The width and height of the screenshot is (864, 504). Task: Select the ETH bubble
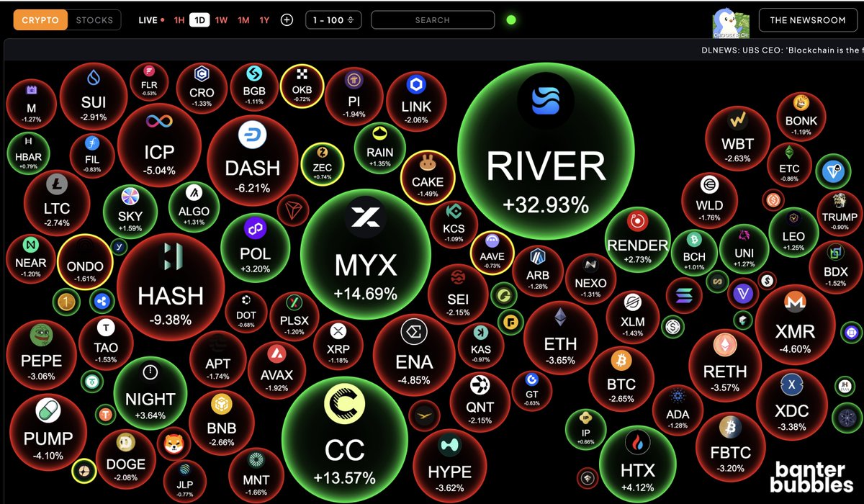click(560, 336)
